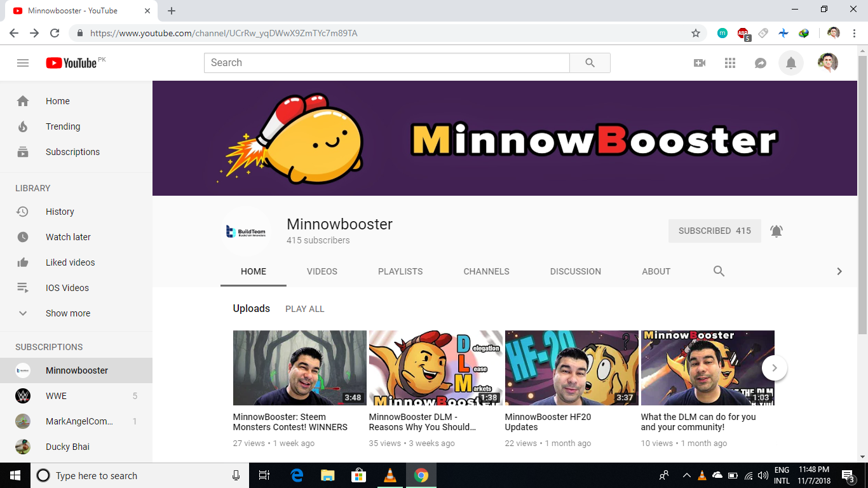Reload the page
Image resolution: width=868 pixels, height=488 pixels.
(x=55, y=33)
